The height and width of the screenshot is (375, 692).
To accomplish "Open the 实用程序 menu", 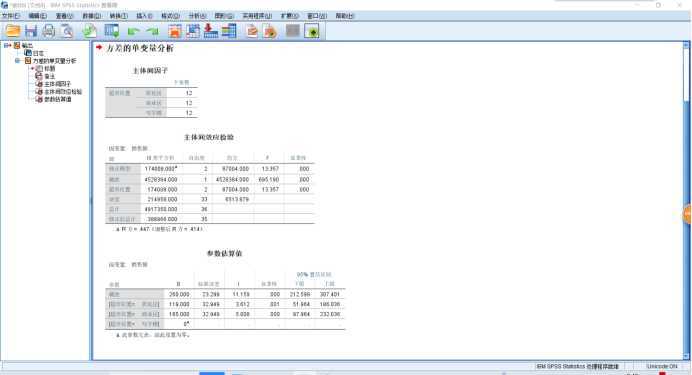I will click(x=257, y=16).
